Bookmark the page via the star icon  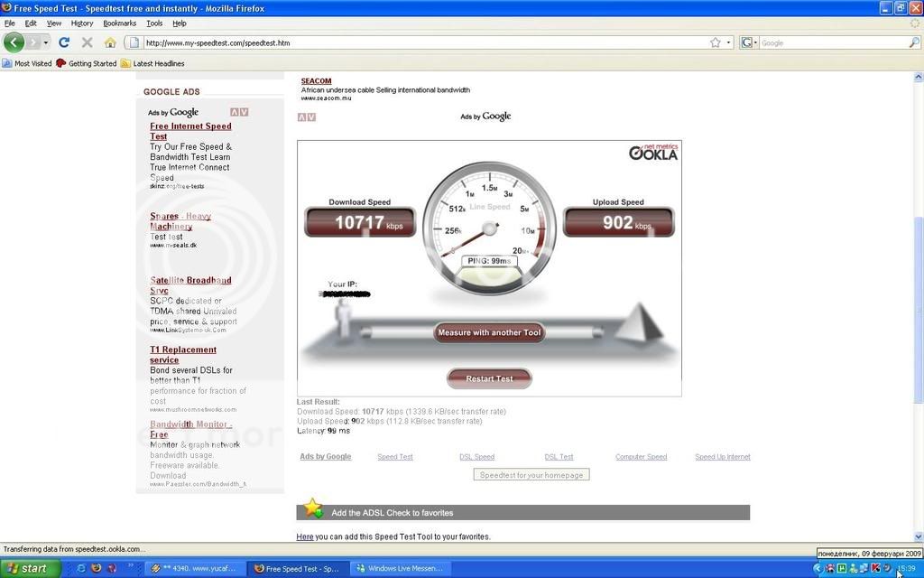[713, 42]
